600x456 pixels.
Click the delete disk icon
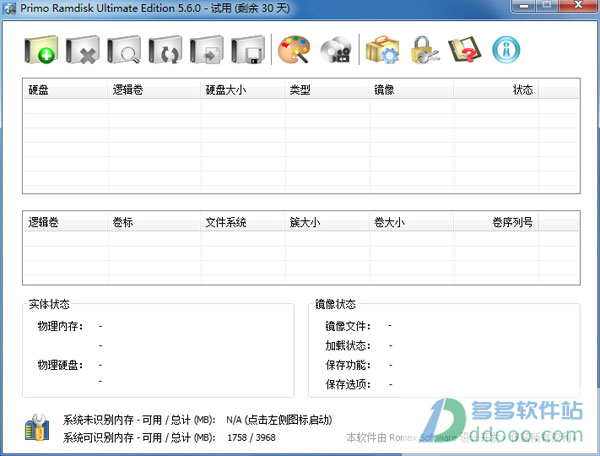[x=83, y=50]
